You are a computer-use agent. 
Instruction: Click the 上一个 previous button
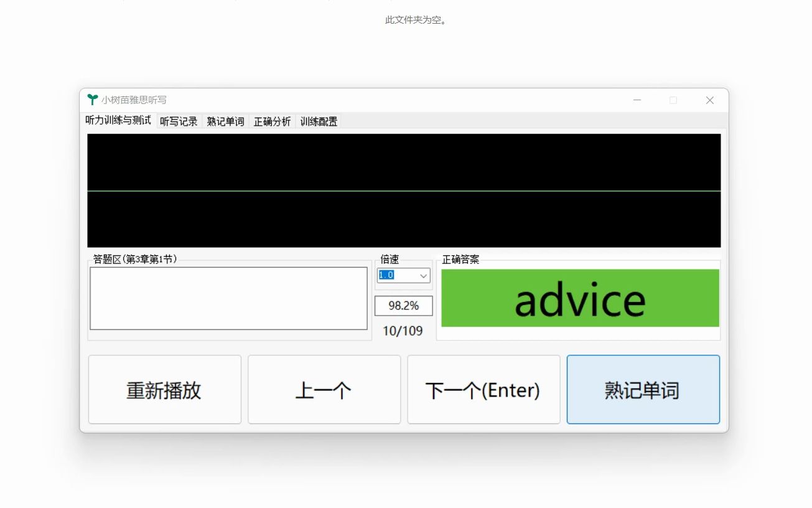[324, 389]
